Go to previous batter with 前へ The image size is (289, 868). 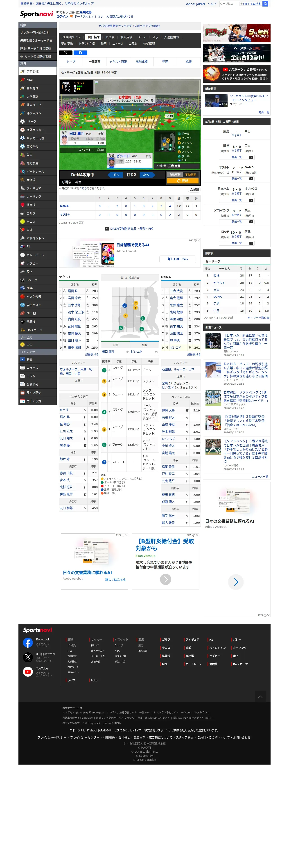[x=115, y=175]
